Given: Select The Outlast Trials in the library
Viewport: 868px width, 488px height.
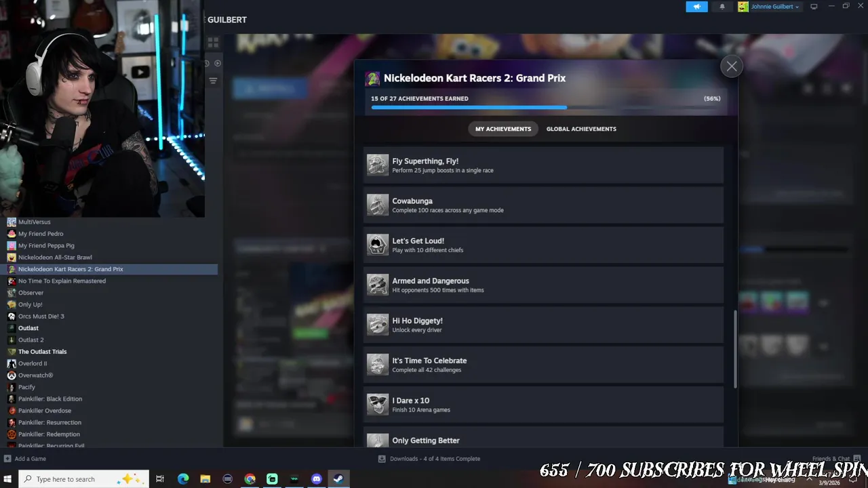Looking at the screenshot, I should 42,352.
